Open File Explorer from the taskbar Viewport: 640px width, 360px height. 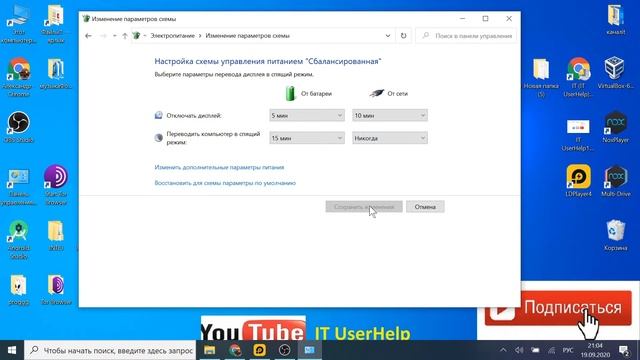[209, 350]
